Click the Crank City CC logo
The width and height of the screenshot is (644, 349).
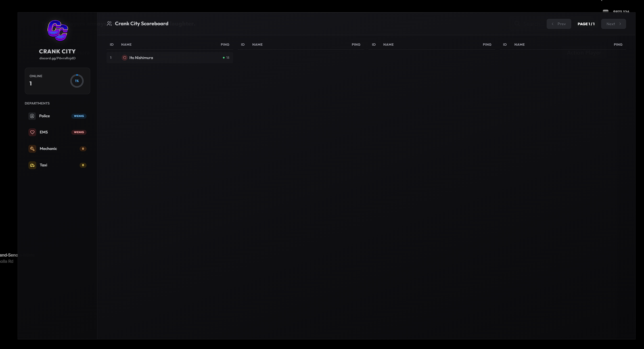58,30
